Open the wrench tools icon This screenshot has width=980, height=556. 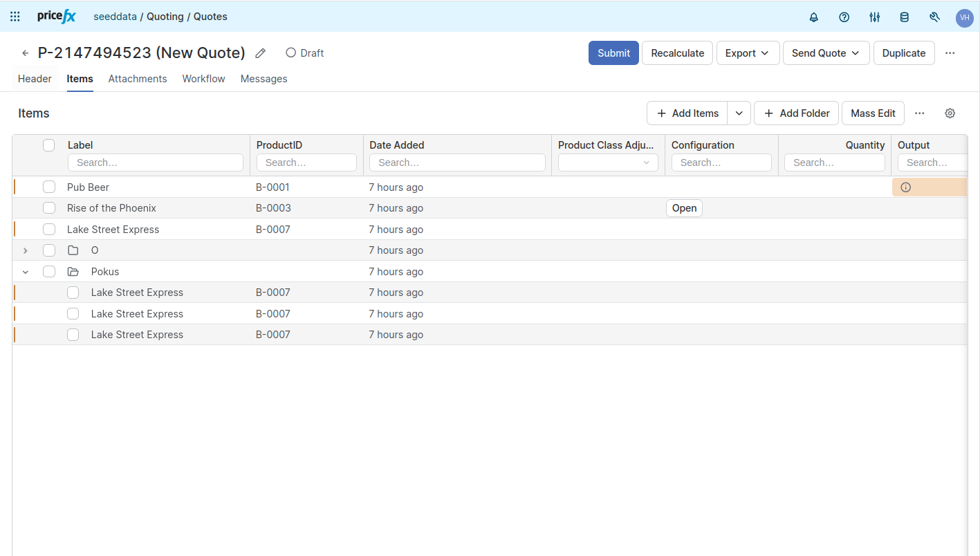coord(934,17)
